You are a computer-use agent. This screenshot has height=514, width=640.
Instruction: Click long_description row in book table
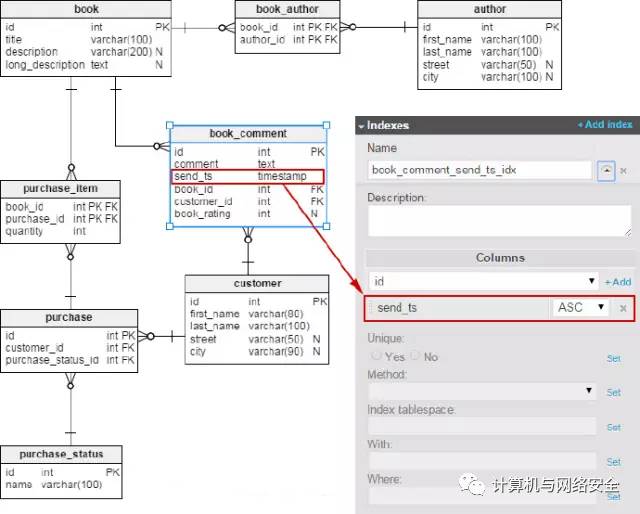click(x=86, y=65)
